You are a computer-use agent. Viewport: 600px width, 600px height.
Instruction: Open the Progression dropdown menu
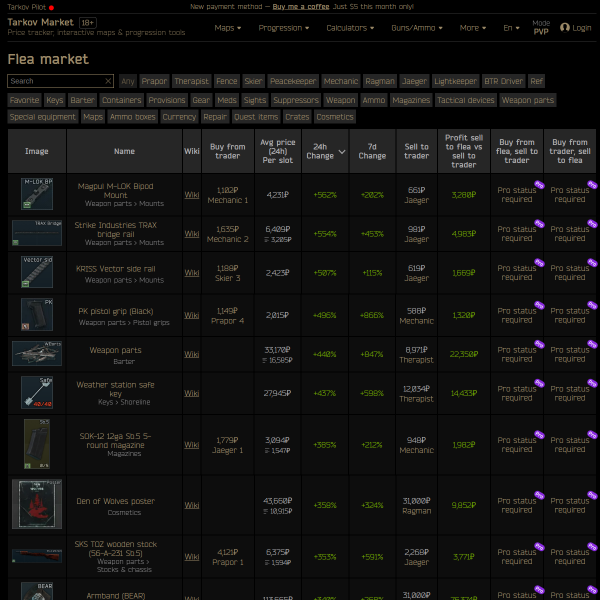click(284, 28)
